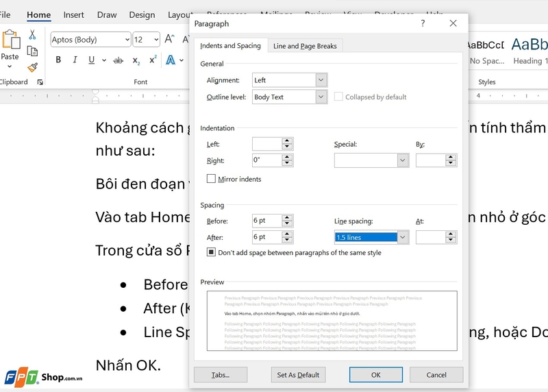This screenshot has width=548, height=392.
Task: Click the hanging indent marker on ruler
Action: click(x=95, y=99)
